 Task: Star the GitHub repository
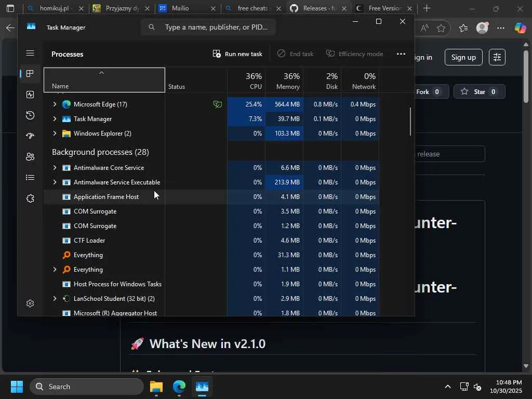pyautogui.click(x=479, y=91)
